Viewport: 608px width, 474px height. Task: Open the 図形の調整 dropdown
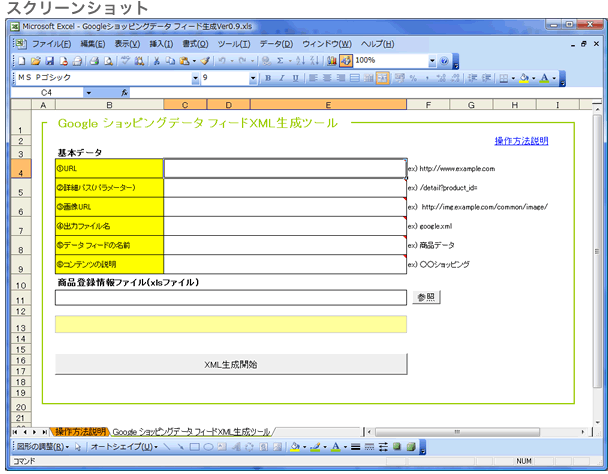pos(43,447)
